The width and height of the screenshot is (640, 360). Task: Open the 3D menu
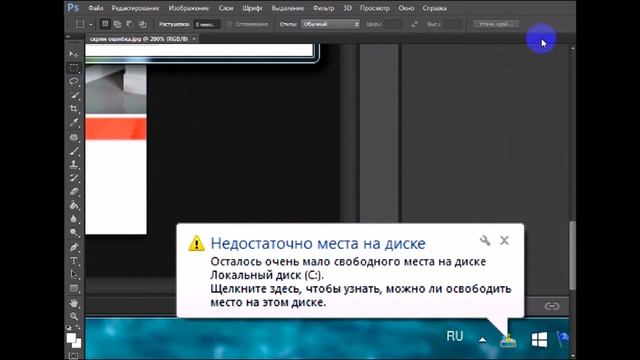click(347, 8)
